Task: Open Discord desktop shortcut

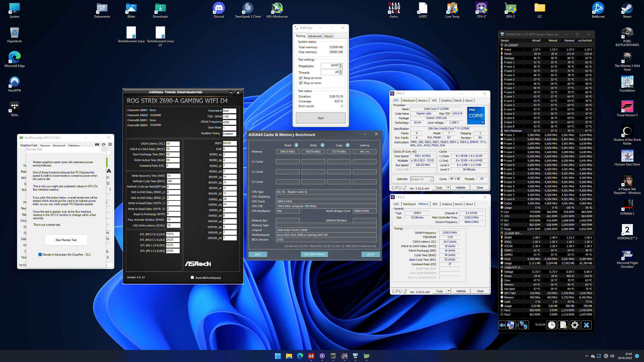Action: point(219,10)
